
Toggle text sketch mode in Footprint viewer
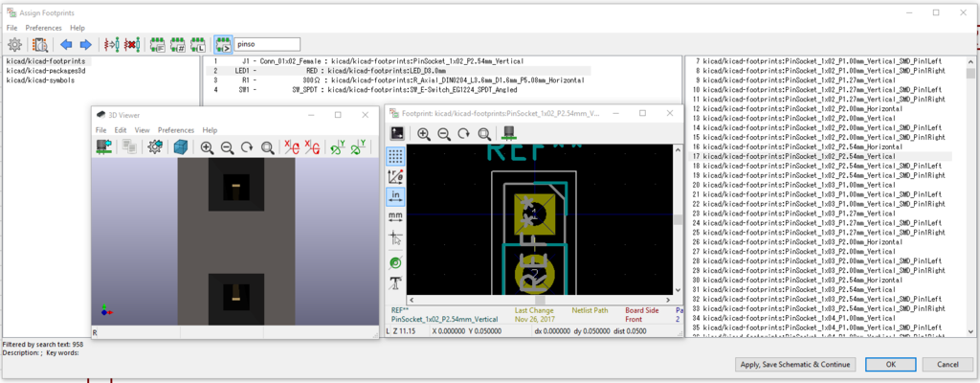click(x=395, y=282)
